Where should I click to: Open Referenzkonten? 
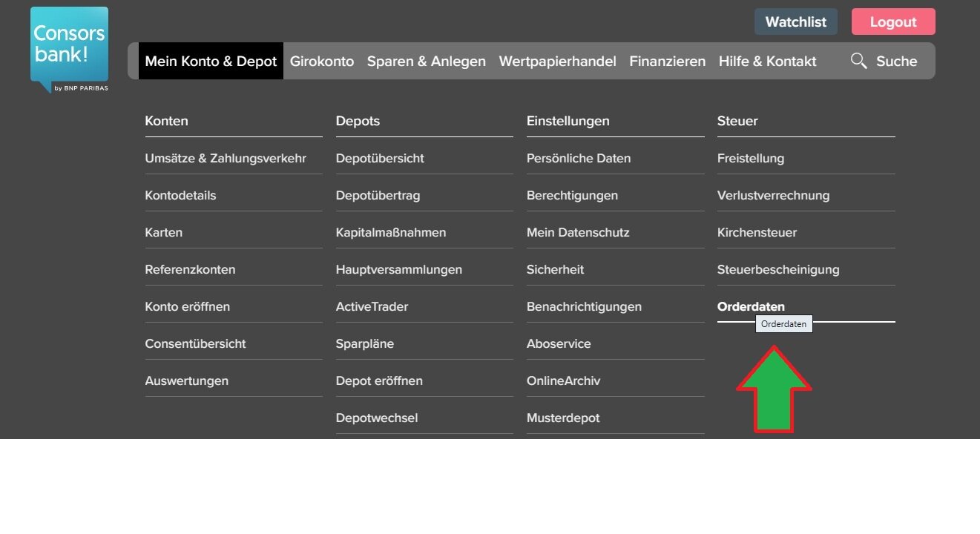coord(190,269)
